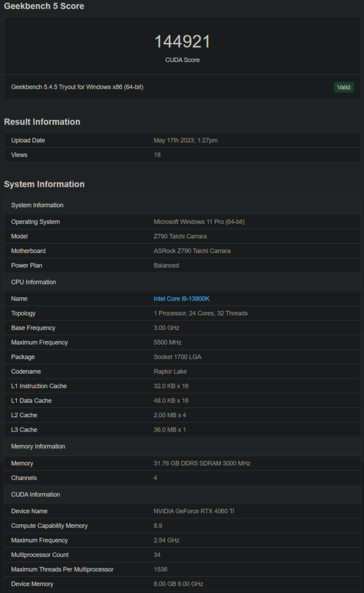Click the green Valid badge
The width and height of the screenshot is (364, 593).
tap(344, 87)
